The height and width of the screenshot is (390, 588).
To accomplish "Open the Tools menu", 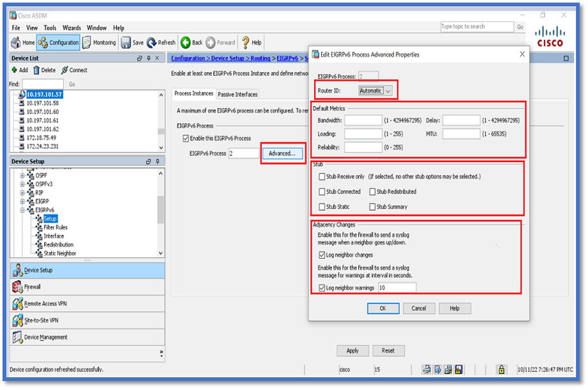I will [50, 27].
